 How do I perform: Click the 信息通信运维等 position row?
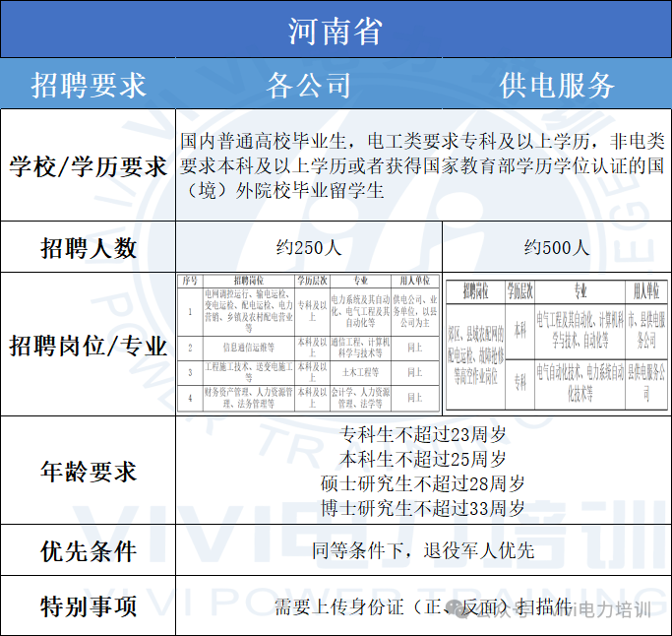point(249,347)
